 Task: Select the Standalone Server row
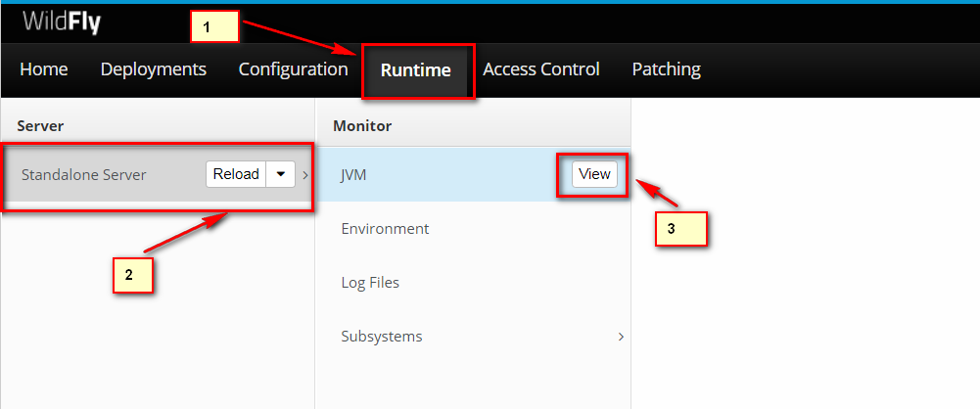point(158,175)
